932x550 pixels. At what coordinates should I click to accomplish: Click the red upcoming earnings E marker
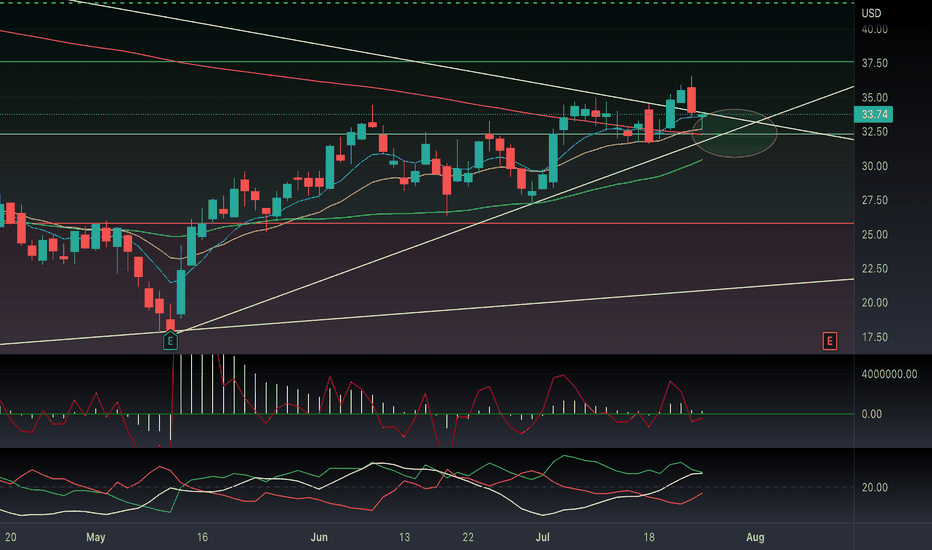(x=829, y=341)
